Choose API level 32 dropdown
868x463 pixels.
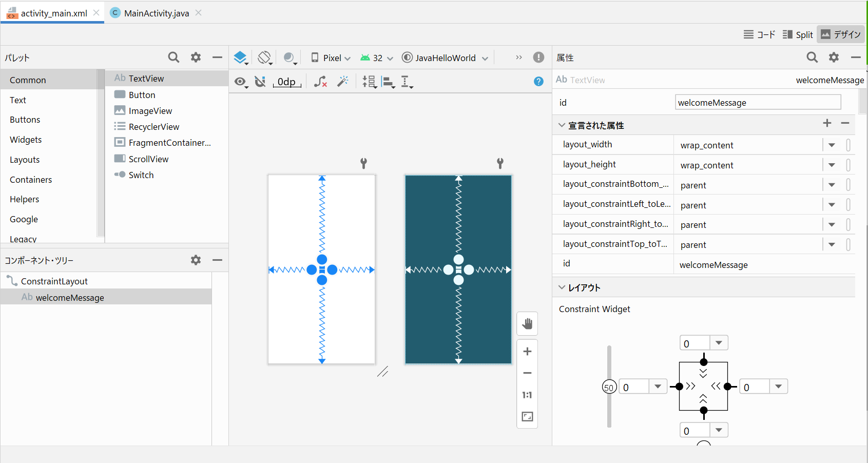[x=377, y=57]
